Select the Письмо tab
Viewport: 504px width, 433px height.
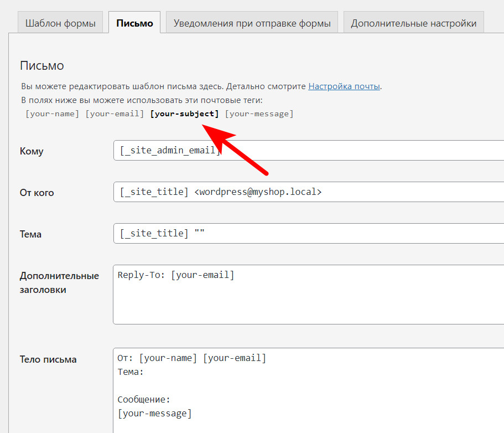(134, 23)
